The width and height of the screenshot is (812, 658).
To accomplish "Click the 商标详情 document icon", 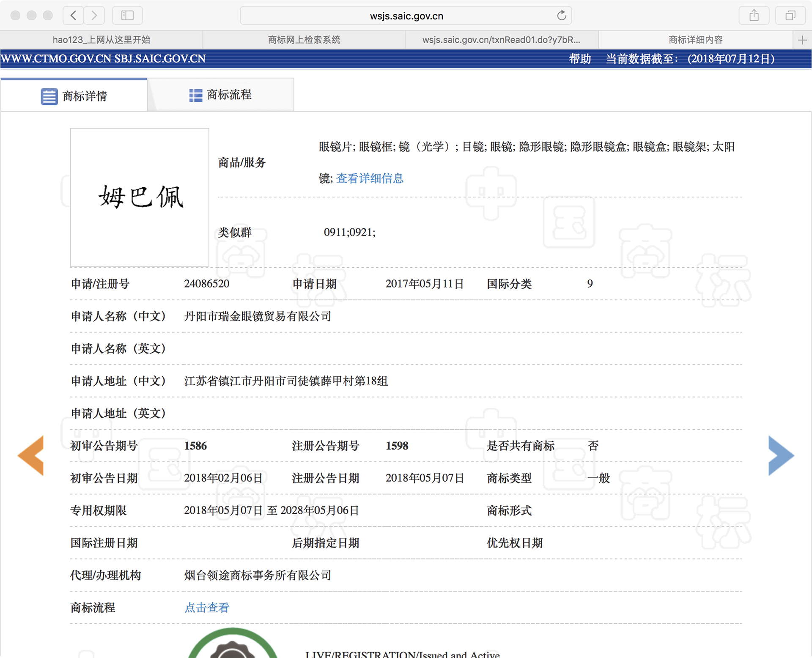I will [49, 96].
